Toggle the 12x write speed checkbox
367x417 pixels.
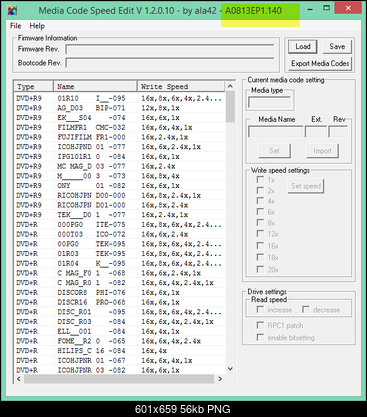(260, 234)
